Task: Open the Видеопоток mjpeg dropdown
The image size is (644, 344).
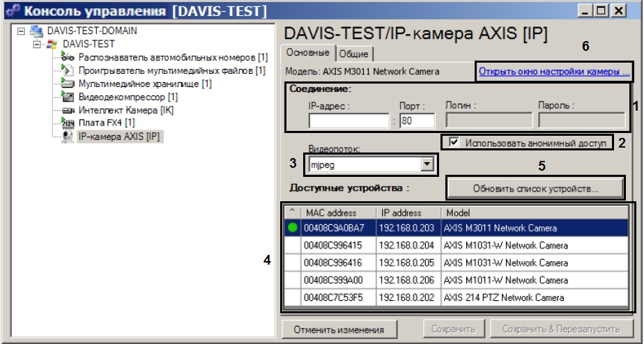Action: tap(427, 164)
